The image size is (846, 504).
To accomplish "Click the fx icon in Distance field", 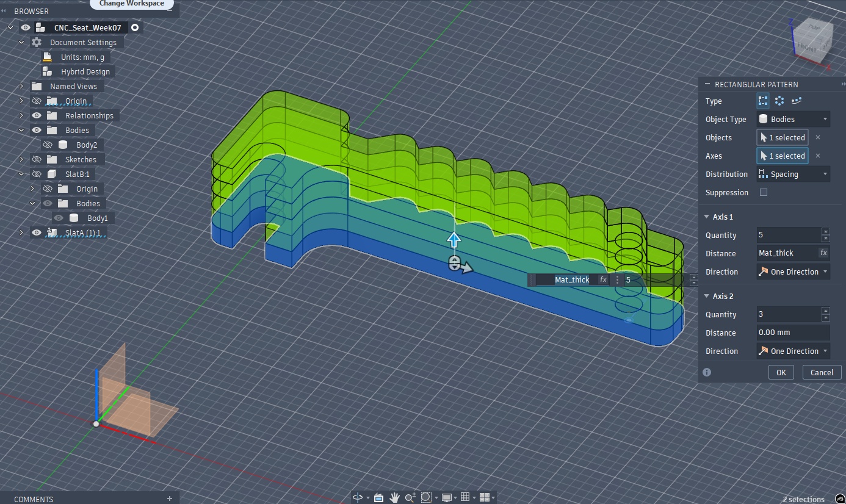I will point(823,253).
